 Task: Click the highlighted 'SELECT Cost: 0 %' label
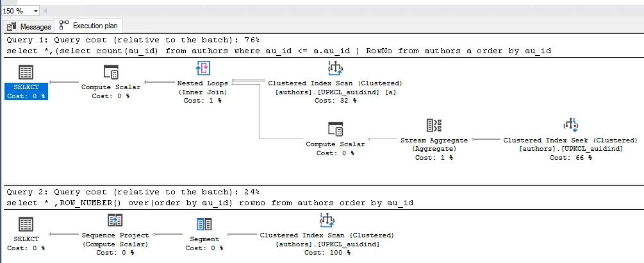point(26,92)
